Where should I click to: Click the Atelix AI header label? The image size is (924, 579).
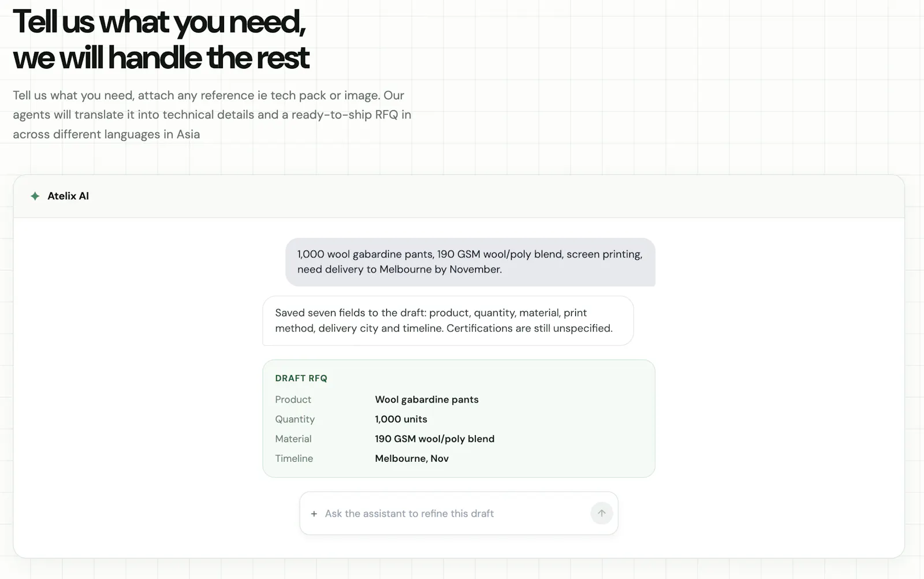tap(68, 196)
